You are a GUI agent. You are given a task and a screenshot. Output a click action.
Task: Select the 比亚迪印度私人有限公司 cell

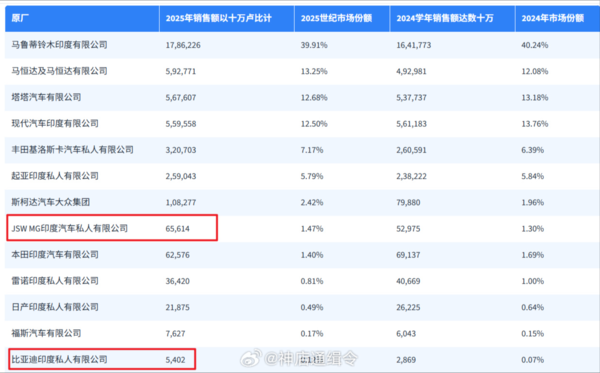tap(59, 360)
